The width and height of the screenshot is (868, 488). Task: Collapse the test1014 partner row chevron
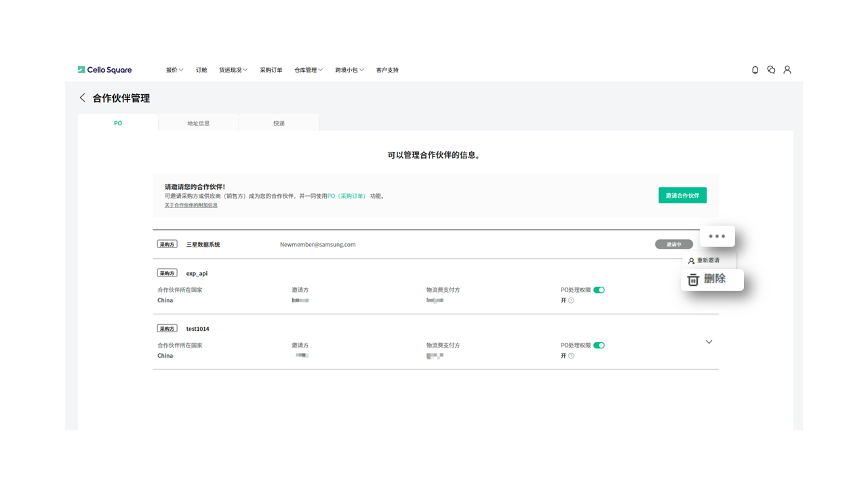[709, 342]
